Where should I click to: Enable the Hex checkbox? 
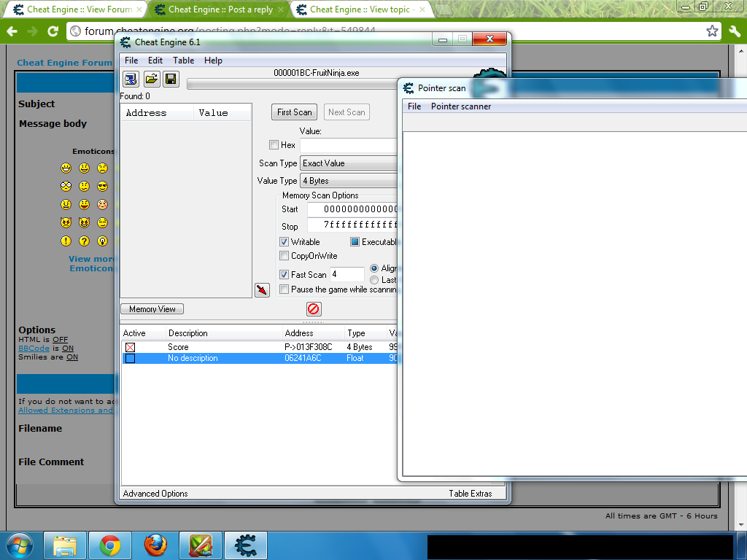pyautogui.click(x=274, y=144)
